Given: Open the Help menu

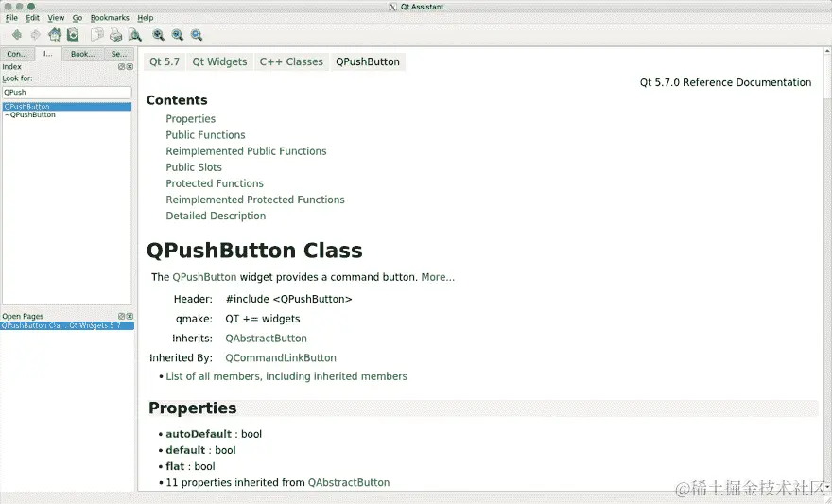Looking at the screenshot, I should click(146, 18).
